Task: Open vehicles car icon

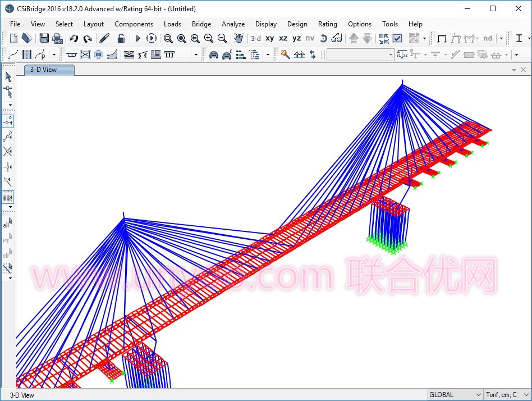Action: pyautogui.click(x=214, y=54)
